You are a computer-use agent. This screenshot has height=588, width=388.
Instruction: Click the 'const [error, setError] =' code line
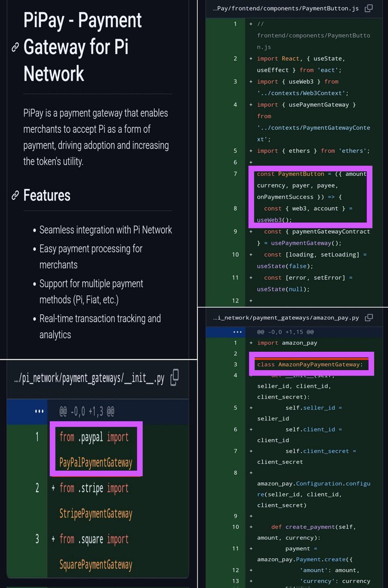[308, 277]
